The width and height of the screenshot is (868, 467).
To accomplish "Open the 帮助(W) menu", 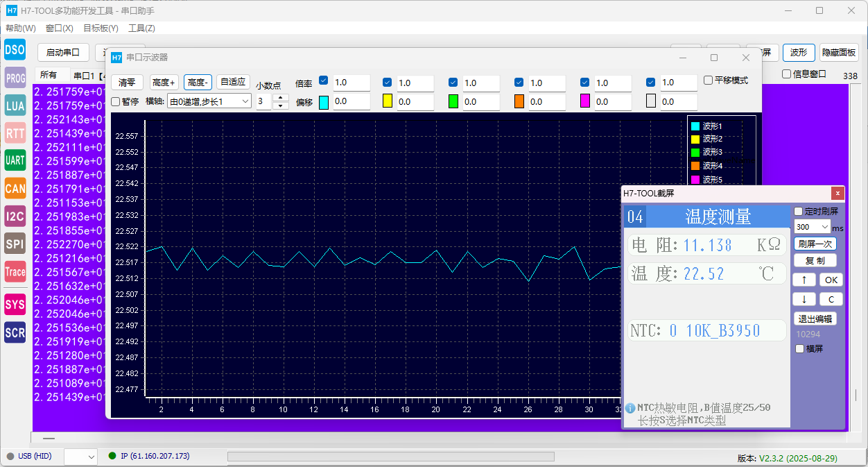I will 21,28.
